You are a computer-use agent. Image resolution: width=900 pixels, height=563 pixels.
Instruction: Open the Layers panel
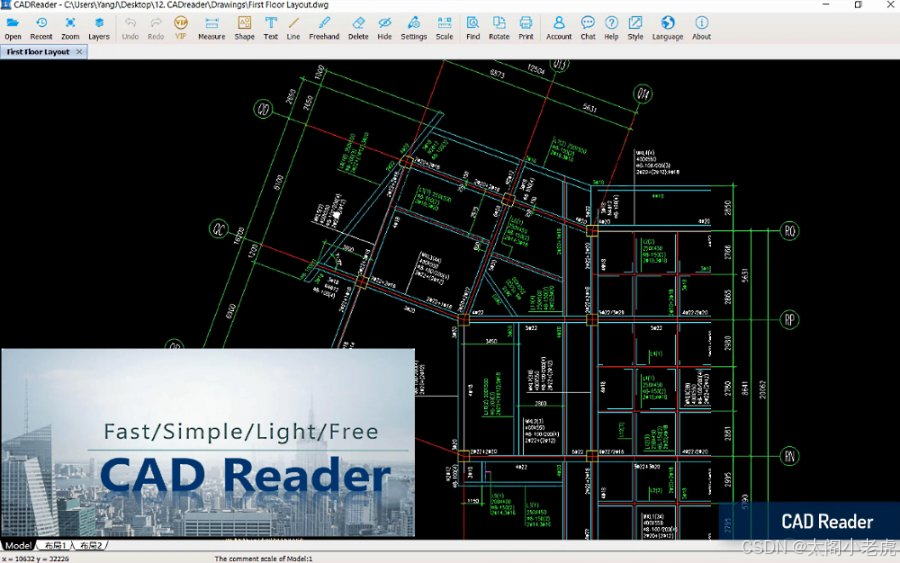pos(99,28)
